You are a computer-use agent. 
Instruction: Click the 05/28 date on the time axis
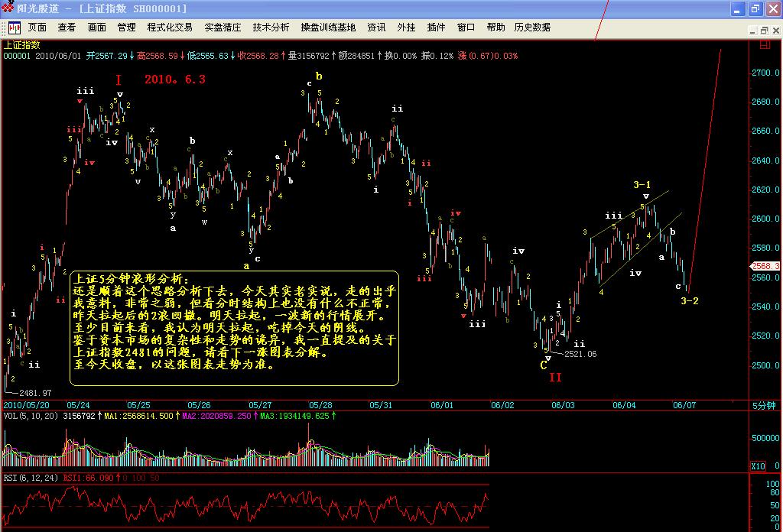pyautogui.click(x=320, y=404)
